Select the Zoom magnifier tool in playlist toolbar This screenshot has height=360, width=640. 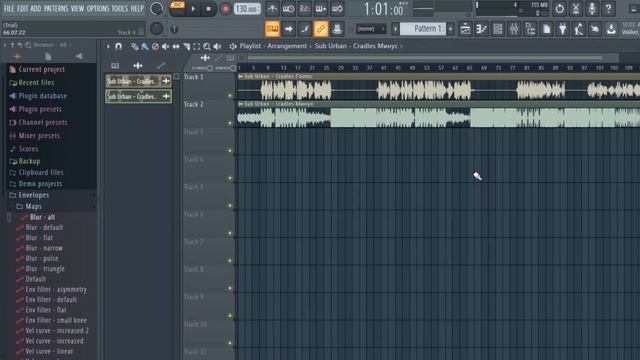(207, 47)
